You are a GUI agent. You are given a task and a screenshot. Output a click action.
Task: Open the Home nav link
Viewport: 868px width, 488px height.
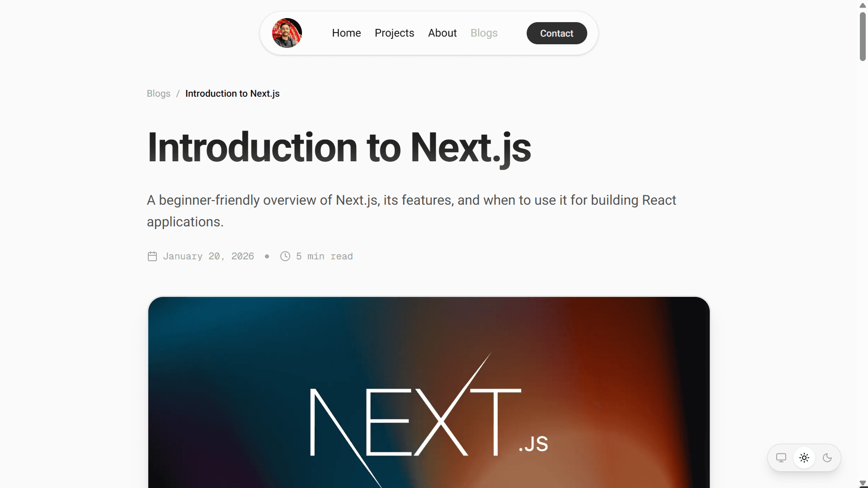(346, 33)
